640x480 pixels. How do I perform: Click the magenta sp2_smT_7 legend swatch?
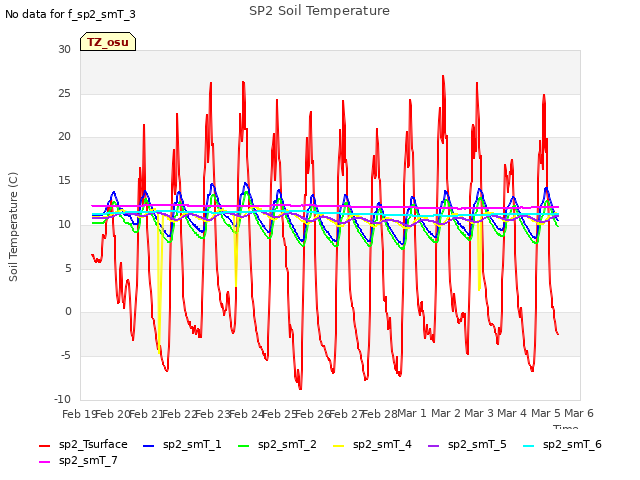(44, 462)
